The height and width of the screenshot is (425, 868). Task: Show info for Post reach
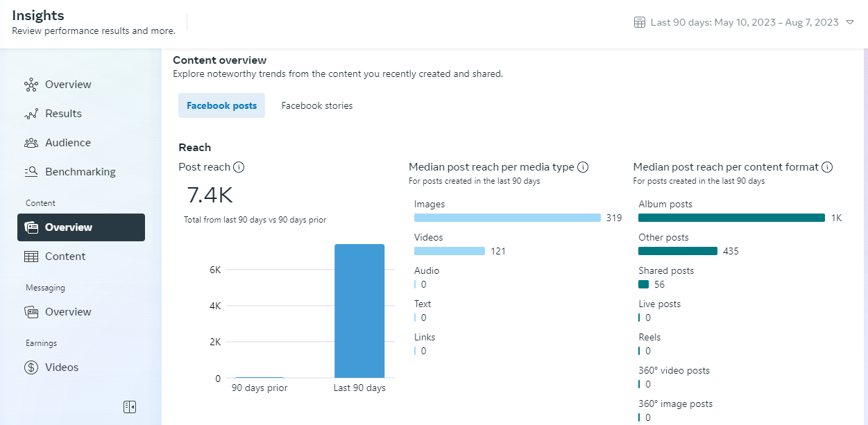[239, 167]
